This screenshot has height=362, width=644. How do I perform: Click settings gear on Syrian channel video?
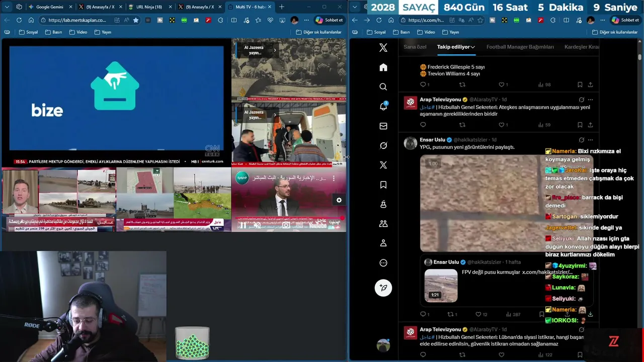point(339,200)
